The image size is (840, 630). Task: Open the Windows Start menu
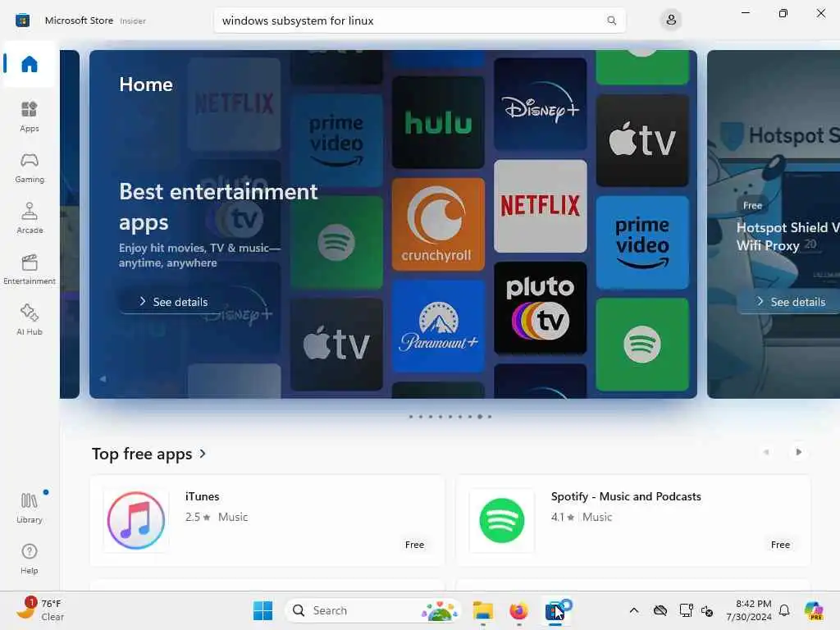(x=262, y=610)
